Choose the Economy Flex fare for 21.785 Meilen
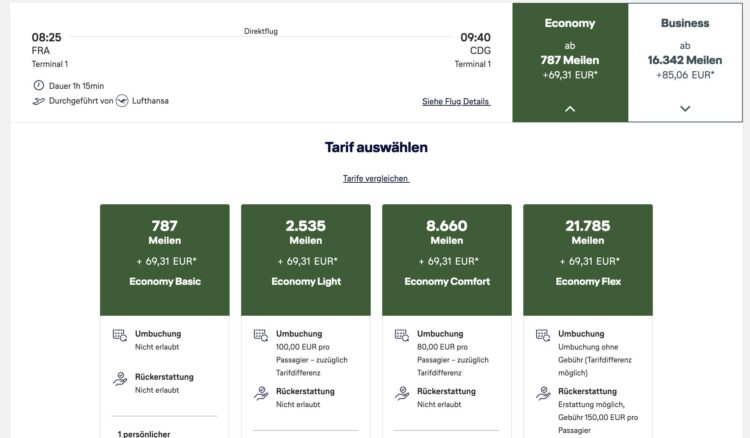The image size is (750, 438). 588,260
